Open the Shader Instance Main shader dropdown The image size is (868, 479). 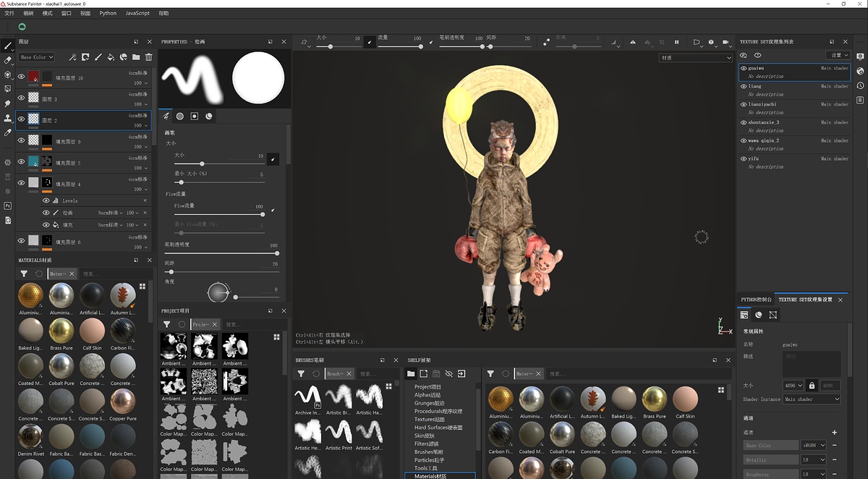812,399
